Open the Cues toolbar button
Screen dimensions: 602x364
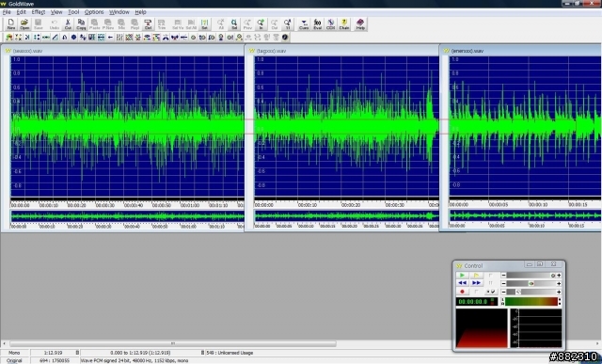[x=304, y=24]
